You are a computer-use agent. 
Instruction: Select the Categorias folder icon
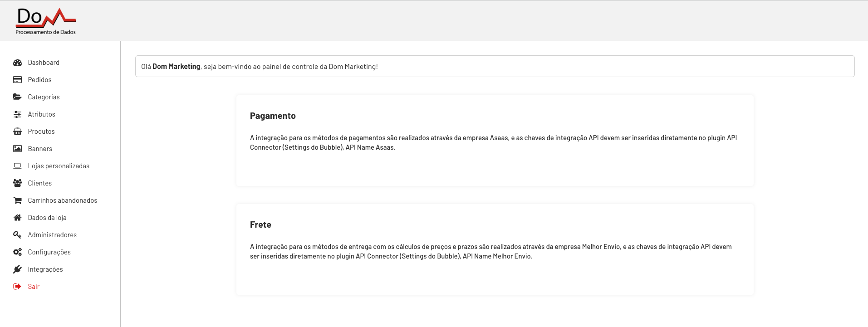[17, 97]
